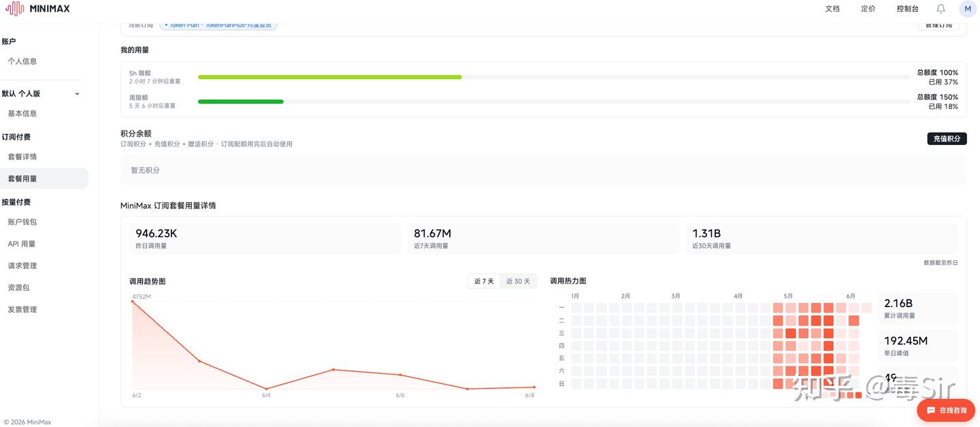Click the 2.16B 累计调用量 card
The height and width of the screenshot is (427, 980).
pyautogui.click(x=917, y=309)
